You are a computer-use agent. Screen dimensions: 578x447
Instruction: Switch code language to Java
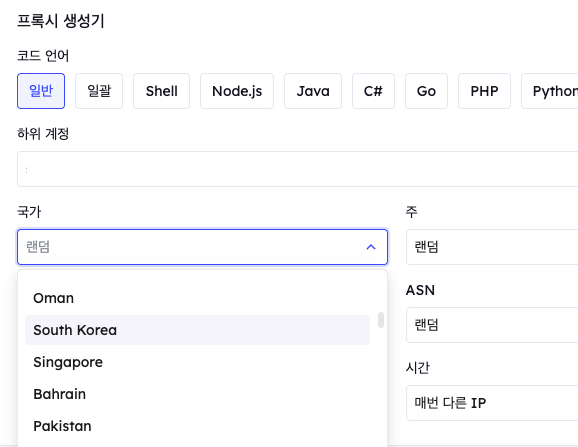click(x=313, y=91)
